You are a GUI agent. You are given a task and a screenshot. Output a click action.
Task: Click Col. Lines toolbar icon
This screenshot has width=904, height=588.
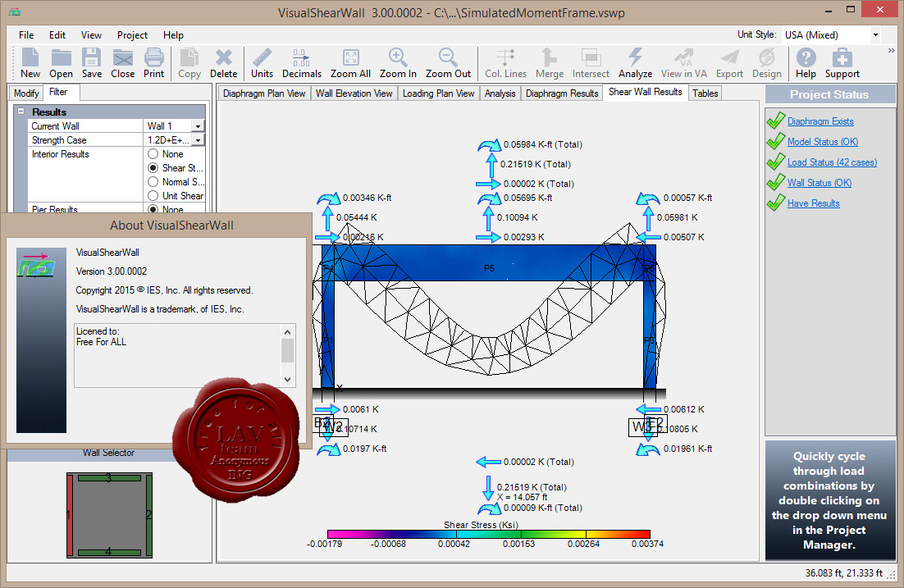click(x=505, y=63)
